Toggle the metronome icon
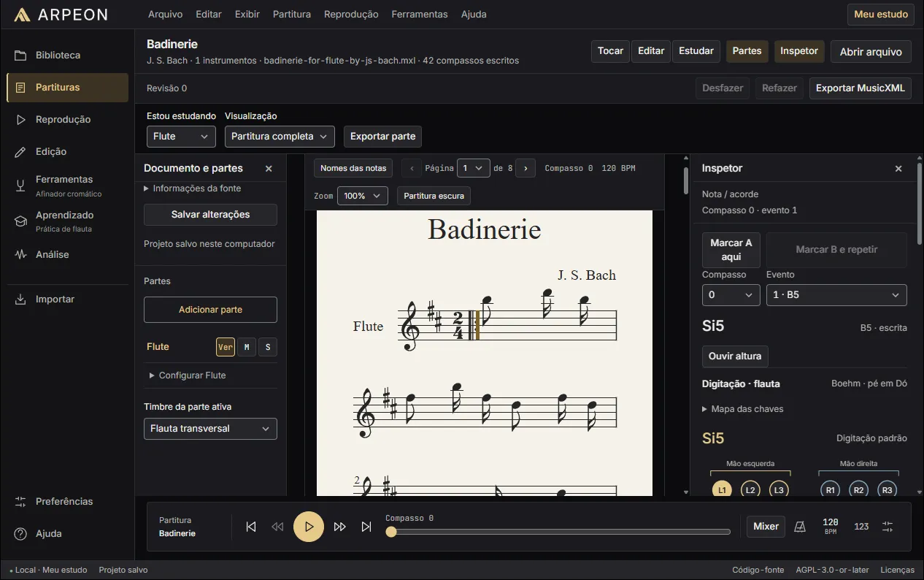This screenshot has width=924, height=580. click(x=800, y=527)
